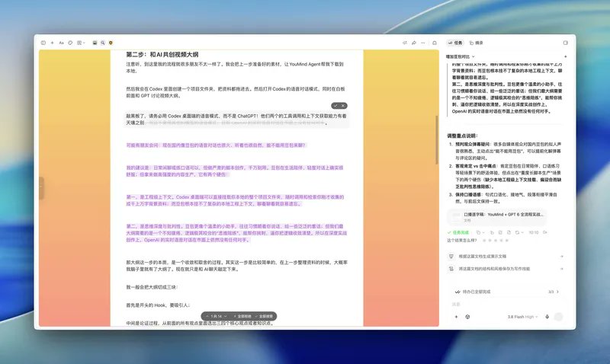Click the save-to-note icon in reply actions
Image resolution: width=610 pixels, height=364 pixels.
point(500,232)
